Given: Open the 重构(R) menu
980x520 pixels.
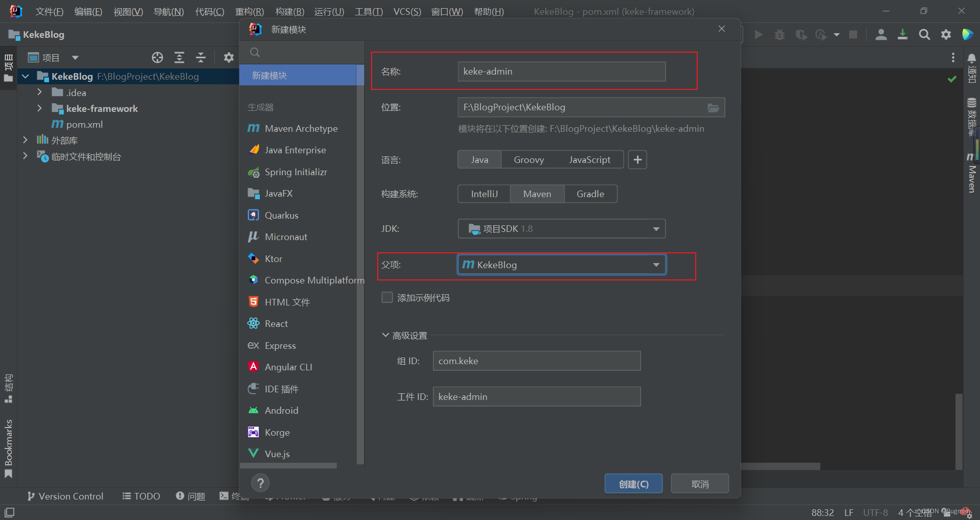Looking at the screenshot, I should pyautogui.click(x=250, y=11).
